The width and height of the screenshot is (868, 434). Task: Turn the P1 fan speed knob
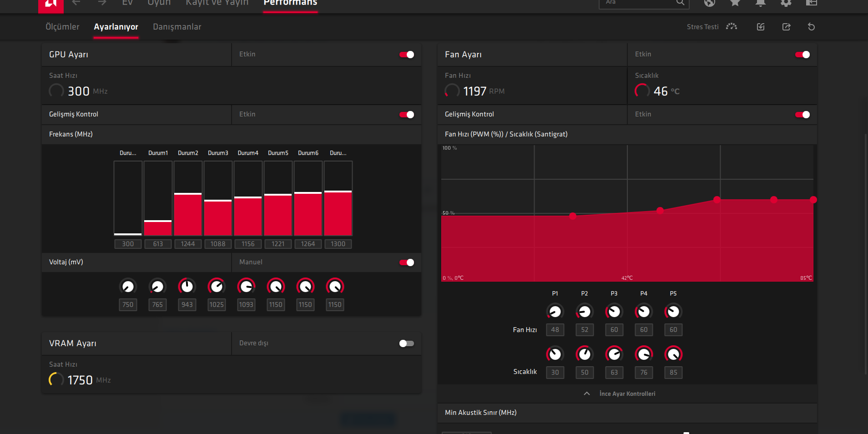click(555, 312)
